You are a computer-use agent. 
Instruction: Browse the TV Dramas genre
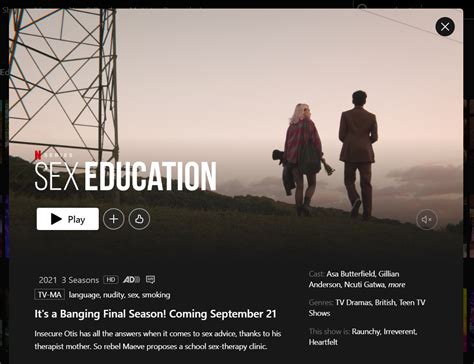point(354,302)
